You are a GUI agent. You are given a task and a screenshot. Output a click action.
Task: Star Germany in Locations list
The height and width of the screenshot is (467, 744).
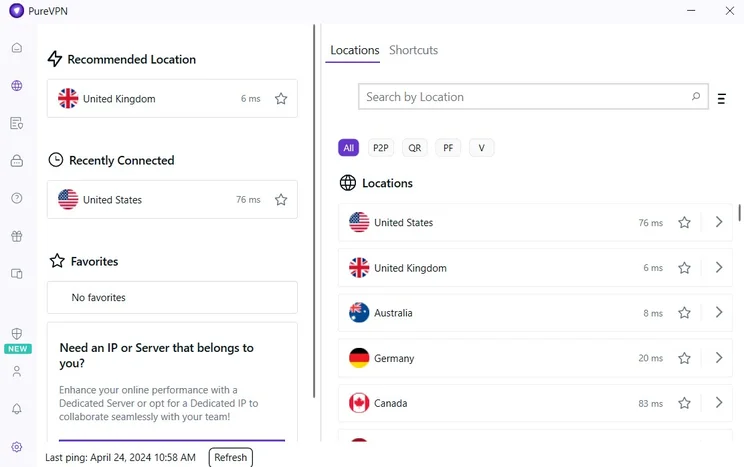click(x=684, y=358)
